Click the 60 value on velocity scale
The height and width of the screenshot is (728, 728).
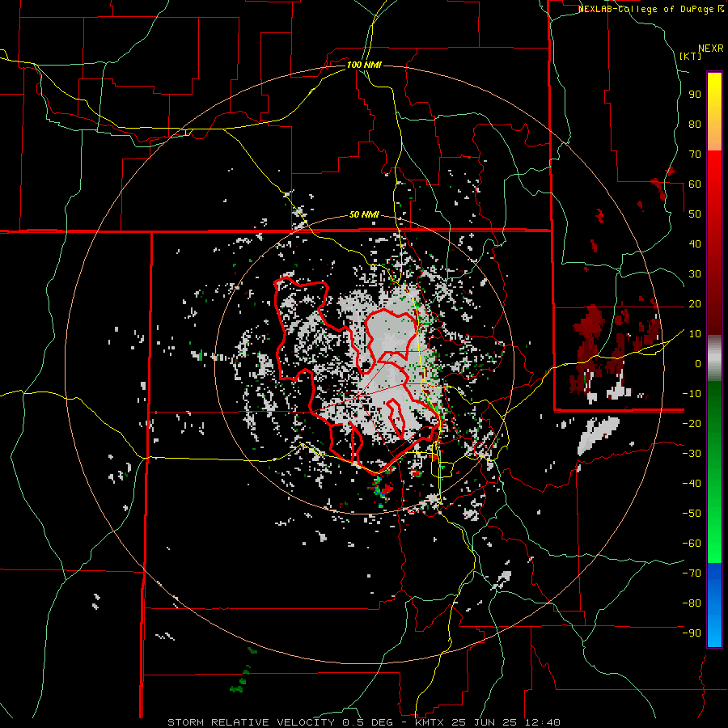point(695,184)
